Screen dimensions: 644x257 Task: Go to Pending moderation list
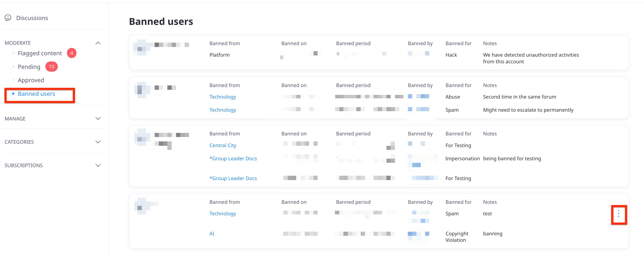(x=29, y=67)
